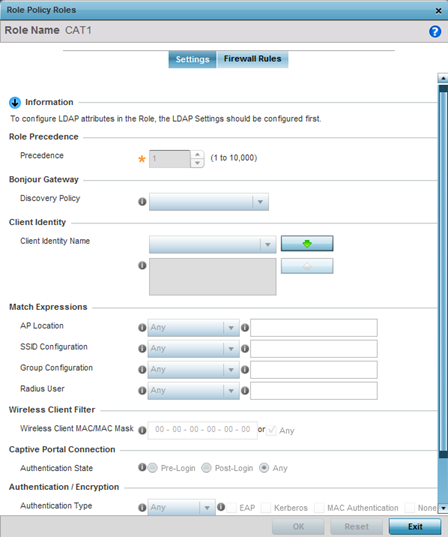Click info icon beside AP Location dropdown
Screen dimensions: 448x537
pyautogui.click(x=142, y=328)
